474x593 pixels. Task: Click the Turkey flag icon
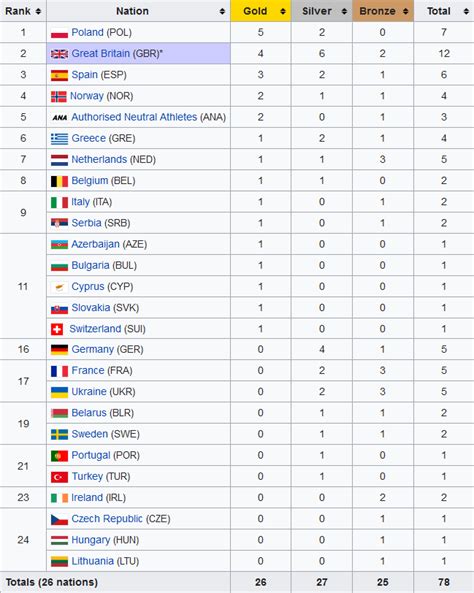[59, 477]
